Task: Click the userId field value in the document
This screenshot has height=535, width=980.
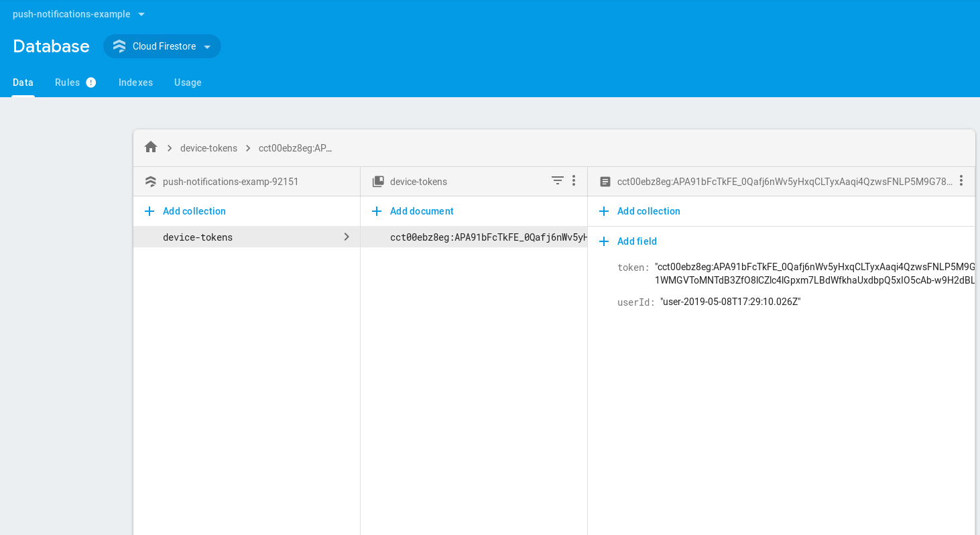Action: pos(730,302)
